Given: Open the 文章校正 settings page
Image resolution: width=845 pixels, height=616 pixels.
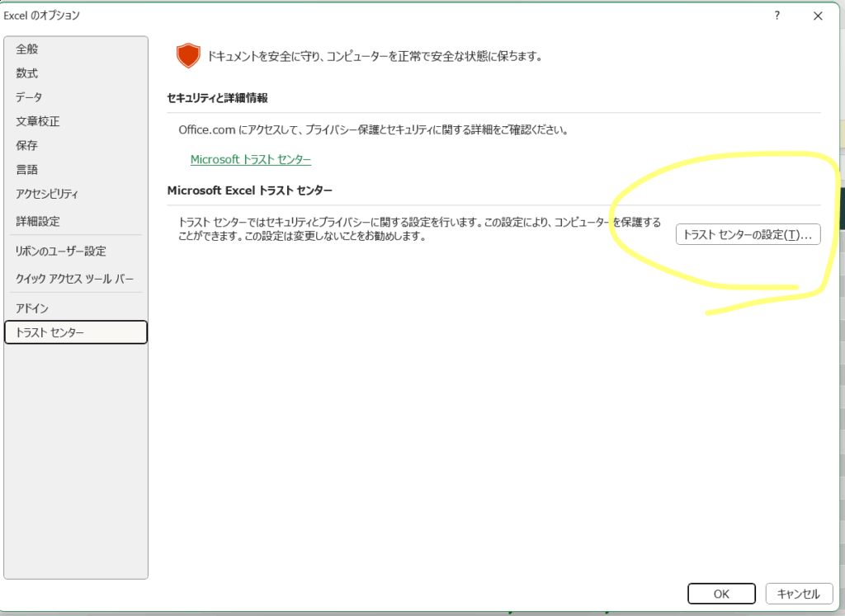Looking at the screenshot, I should coord(38,121).
